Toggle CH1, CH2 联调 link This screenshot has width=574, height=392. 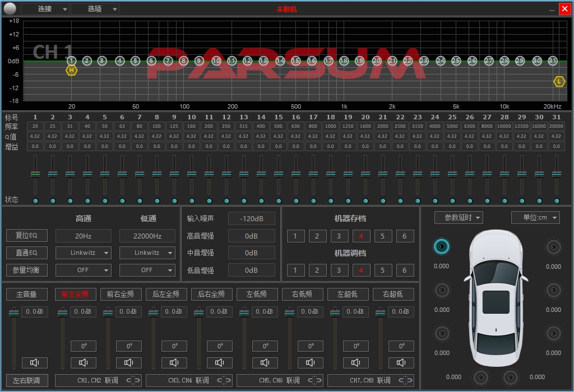[x=98, y=380]
